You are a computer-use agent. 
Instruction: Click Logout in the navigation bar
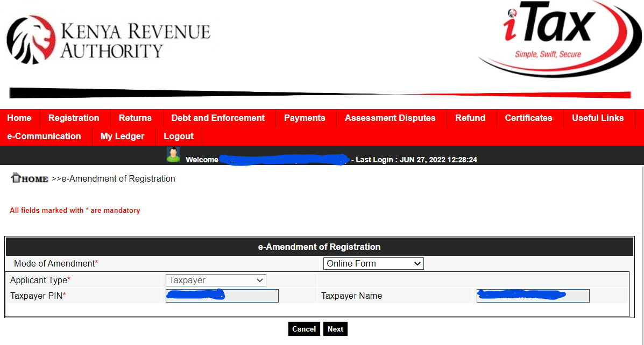click(179, 136)
